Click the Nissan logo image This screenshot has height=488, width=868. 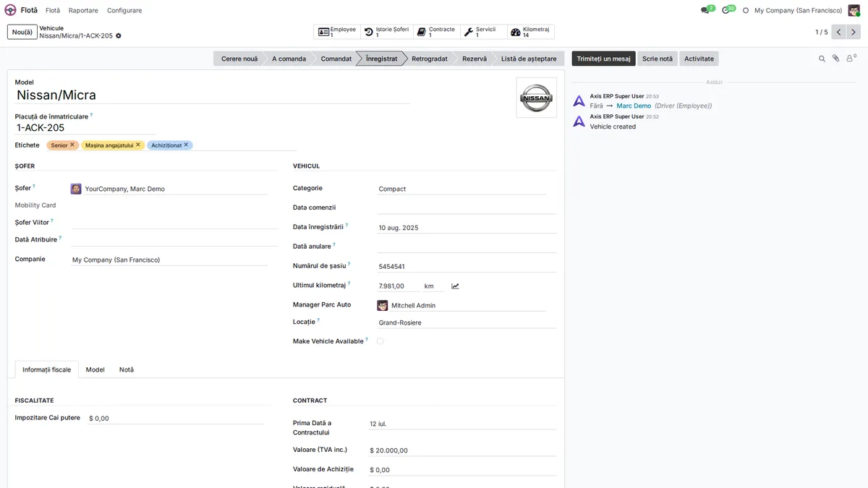click(536, 98)
